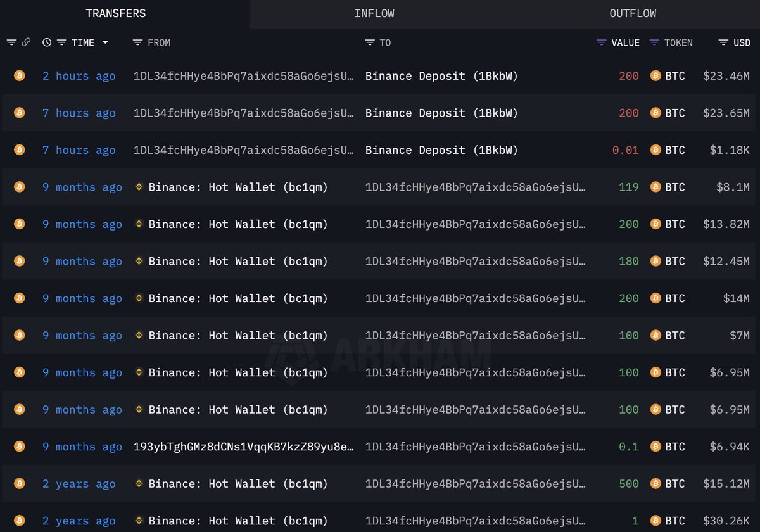Click the value 500 in the VALUE column
760x532 pixels.
629,483
